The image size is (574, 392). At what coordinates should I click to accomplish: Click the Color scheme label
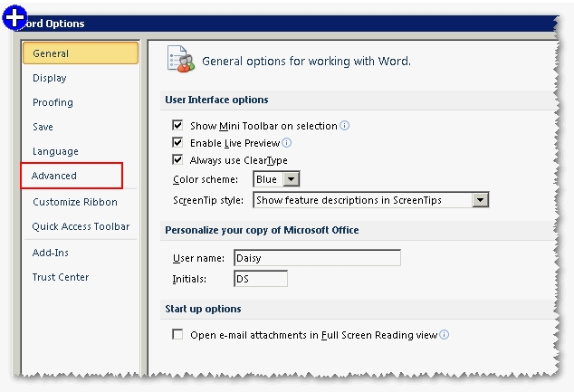[x=206, y=180]
